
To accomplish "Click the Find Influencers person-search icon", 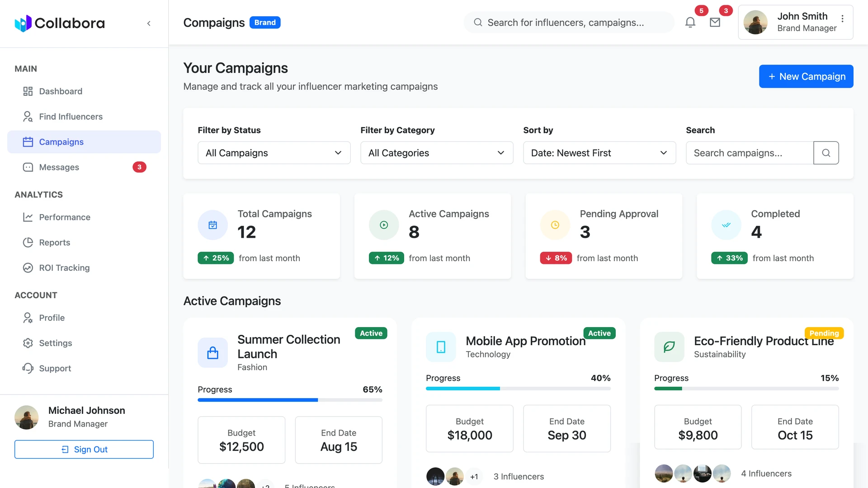I will pos(28,117).
